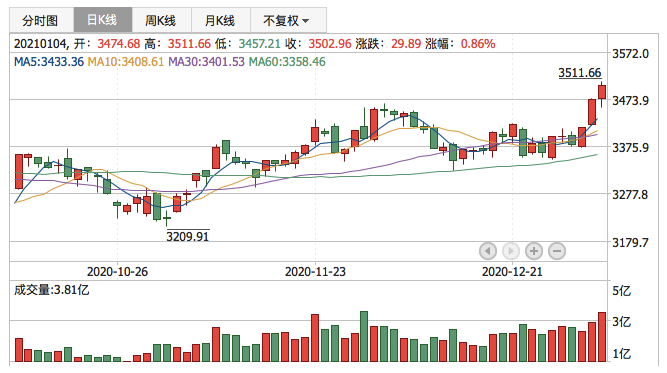Click the MA60 indicator label

pyautogui.click(x=287, y=62)
